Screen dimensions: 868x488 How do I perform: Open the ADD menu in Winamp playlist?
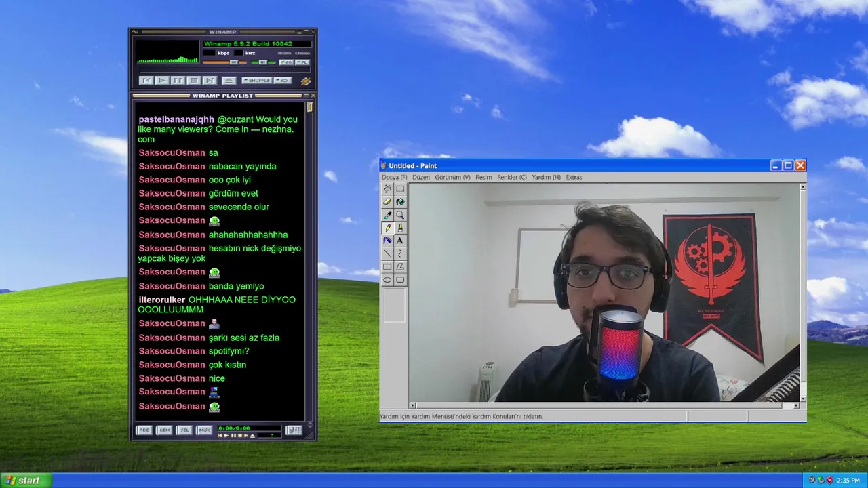(144, 430)
